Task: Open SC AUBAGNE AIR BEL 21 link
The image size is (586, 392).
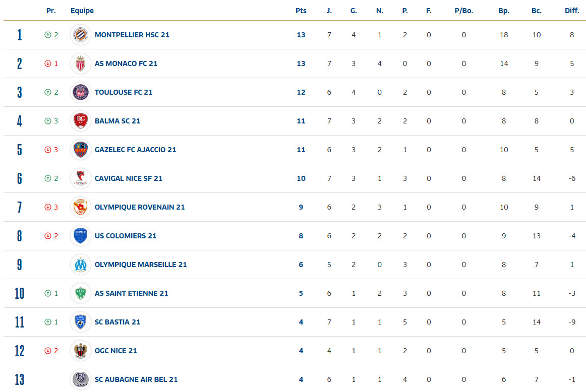Action: (136, 379)
